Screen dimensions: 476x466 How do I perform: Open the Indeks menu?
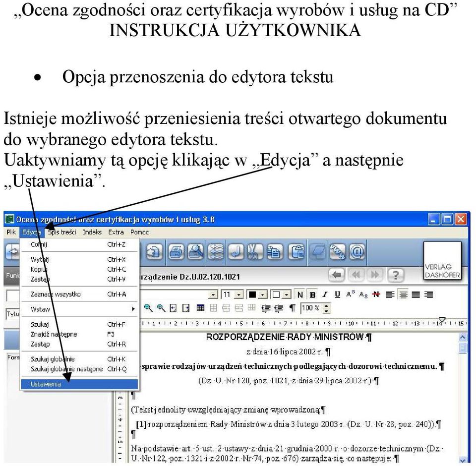coord(92,232)
